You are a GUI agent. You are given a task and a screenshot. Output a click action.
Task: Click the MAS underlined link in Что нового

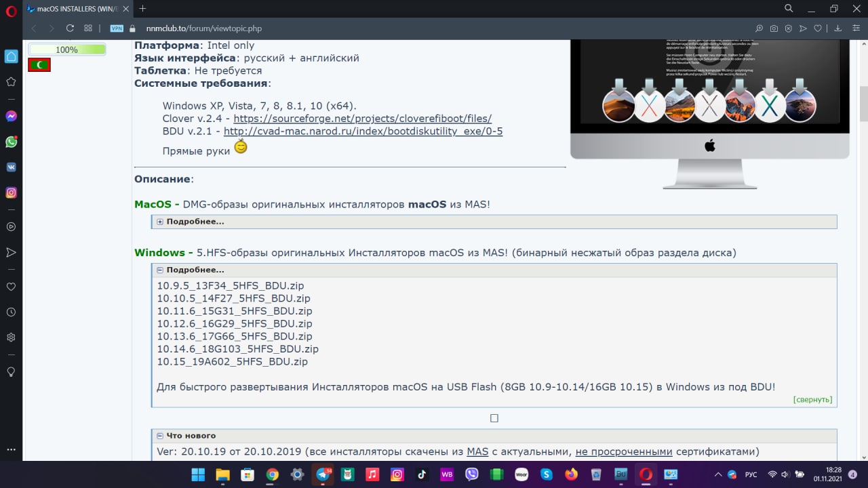(x=477, y=451)
